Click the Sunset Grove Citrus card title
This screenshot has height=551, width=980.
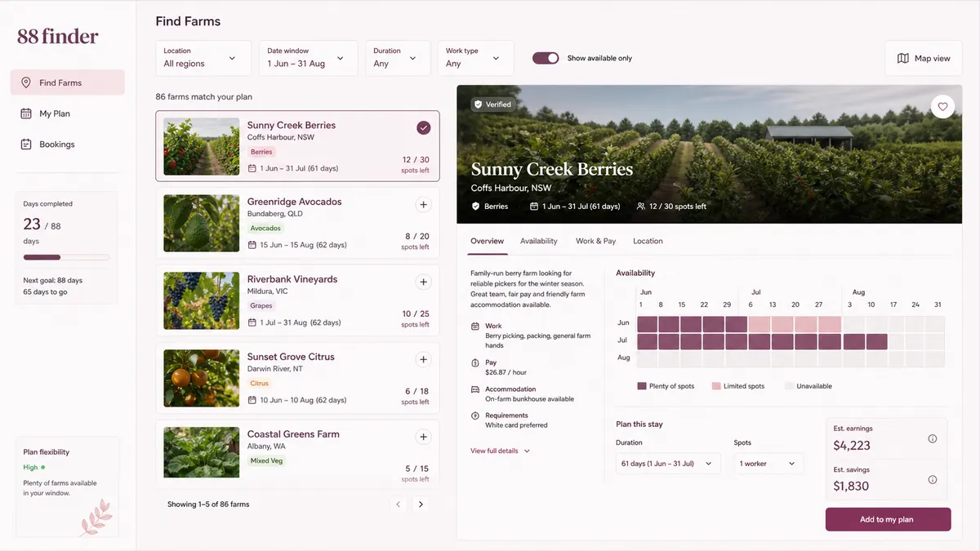291,357
